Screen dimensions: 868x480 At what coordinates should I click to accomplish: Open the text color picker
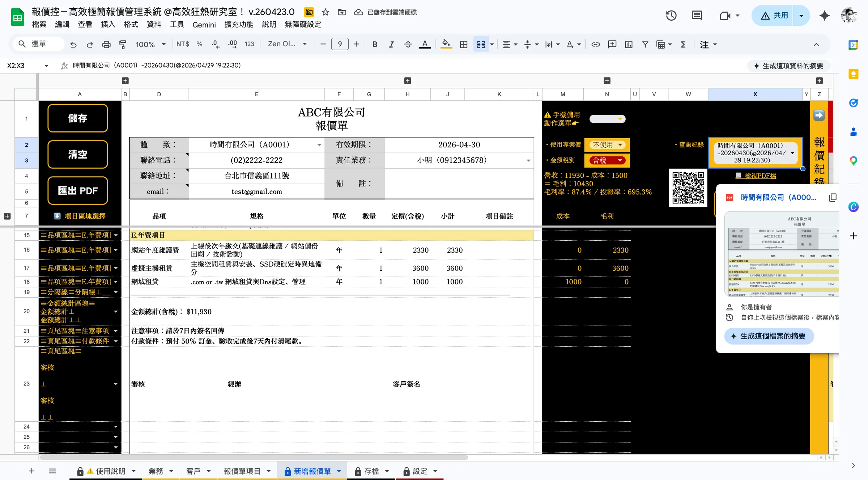(425, 44)
